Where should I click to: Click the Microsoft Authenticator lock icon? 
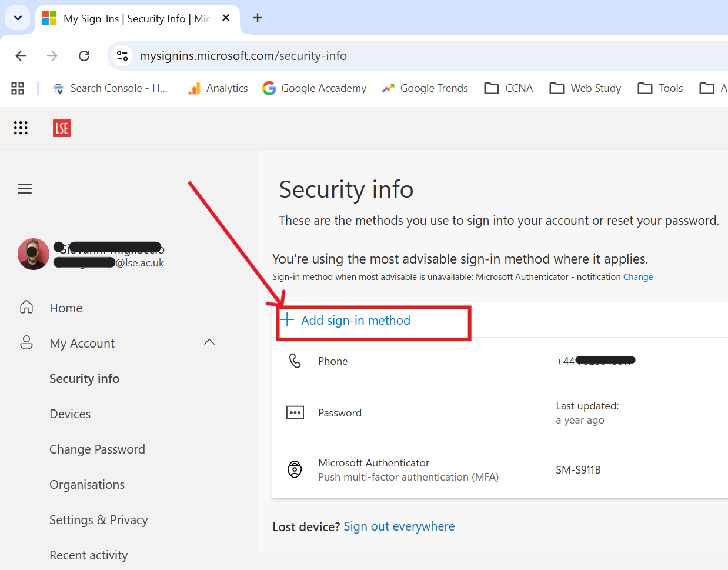coord(295,469)
